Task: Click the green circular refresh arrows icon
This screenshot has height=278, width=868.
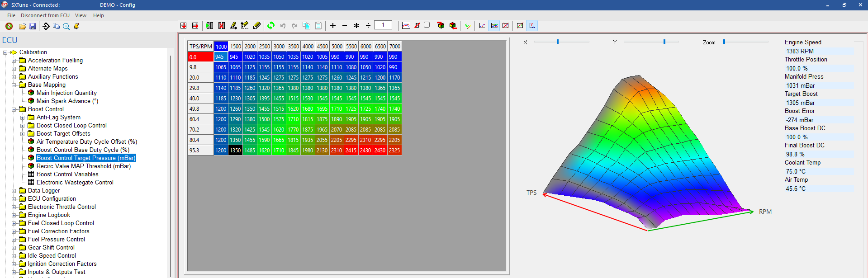Action: point(271,26)
